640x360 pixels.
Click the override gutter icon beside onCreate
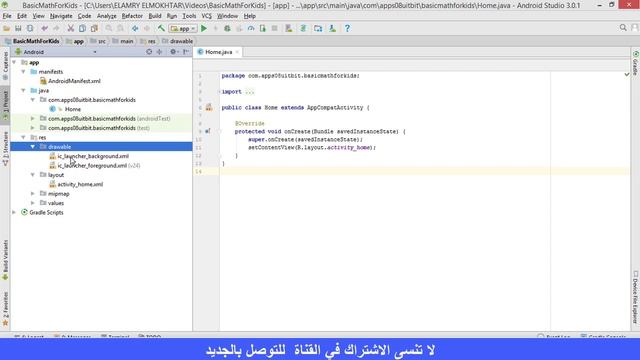[x=207, y=131]
